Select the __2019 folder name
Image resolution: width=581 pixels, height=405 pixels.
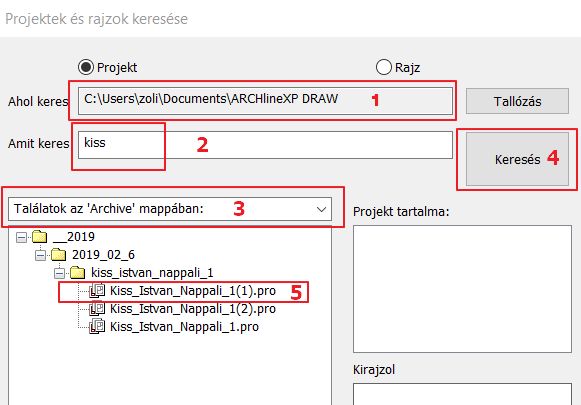(74, 237)
